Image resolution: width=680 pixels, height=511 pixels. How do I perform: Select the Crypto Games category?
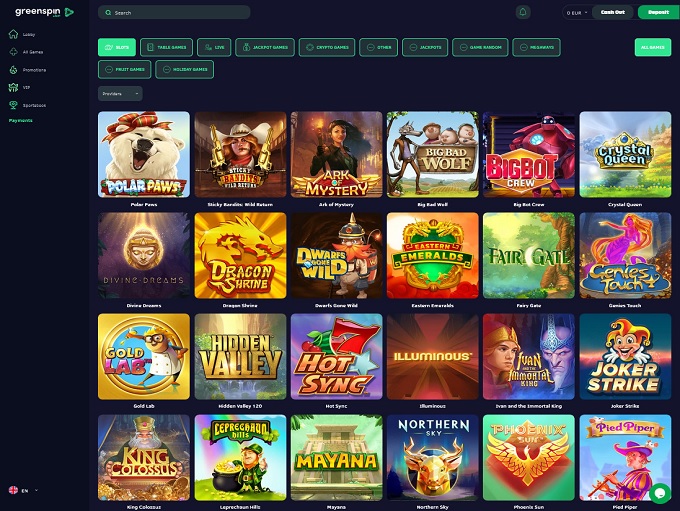point(327,47)
